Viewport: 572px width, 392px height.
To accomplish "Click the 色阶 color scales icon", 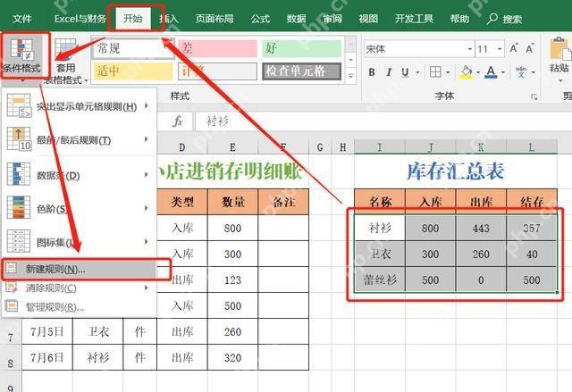I will [x=19, y=207].
